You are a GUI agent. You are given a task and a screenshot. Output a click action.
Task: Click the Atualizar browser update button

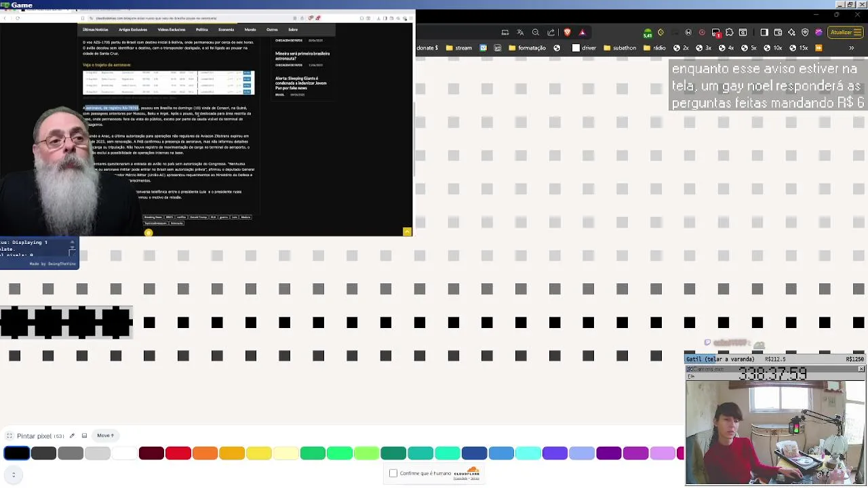click(846, 32)
